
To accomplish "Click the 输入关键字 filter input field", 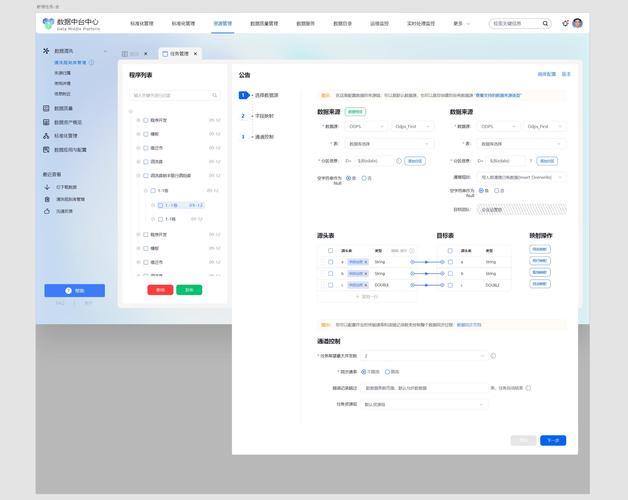I will click(170, 95).
